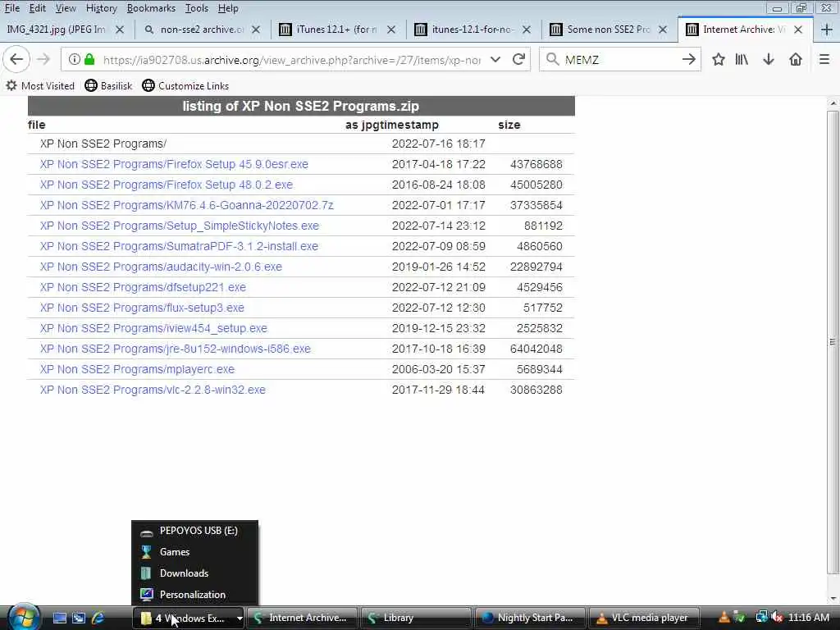Download Firefox Setup 48.0.2.exe
The image size is (840, 630).
coord(166,185)
